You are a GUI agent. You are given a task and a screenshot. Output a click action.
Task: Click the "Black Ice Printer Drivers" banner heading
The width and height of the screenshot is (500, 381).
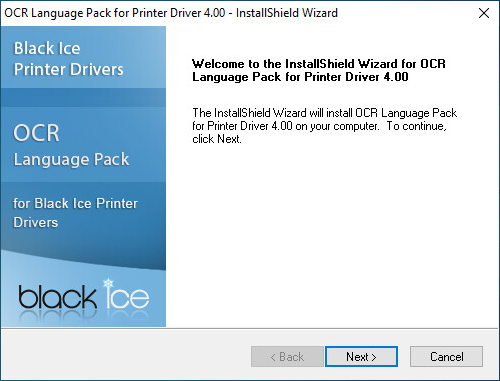pyautogui.click(x=68, y=59)
